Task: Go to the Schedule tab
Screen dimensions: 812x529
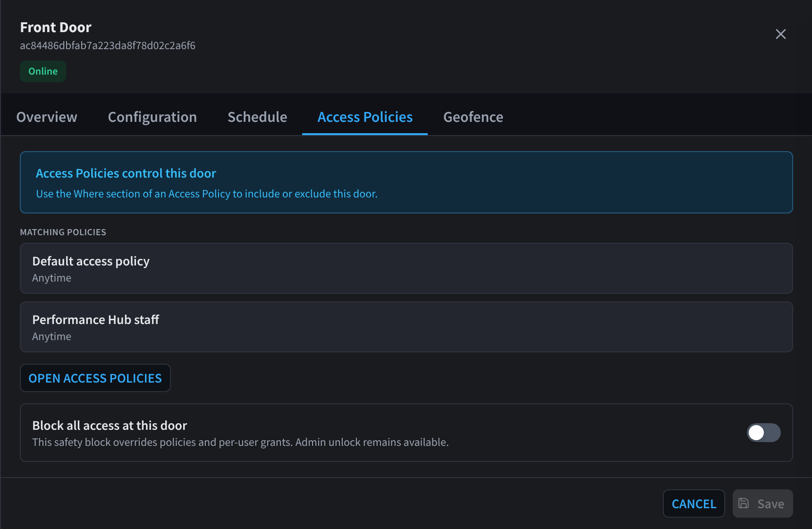Action: tap(257, 117)
